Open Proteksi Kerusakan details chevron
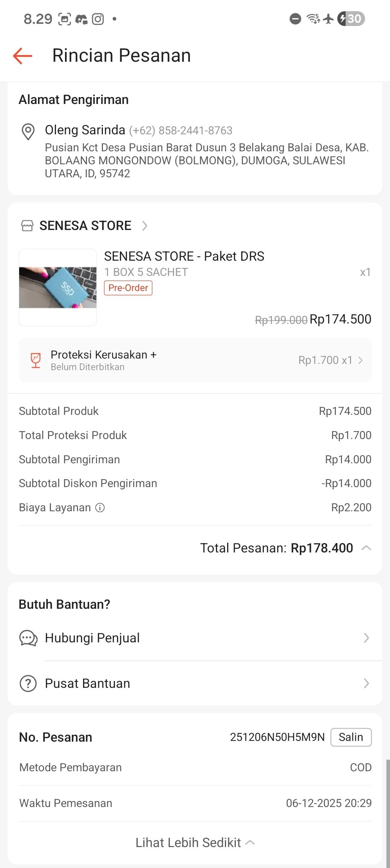 tap(360, 360)
